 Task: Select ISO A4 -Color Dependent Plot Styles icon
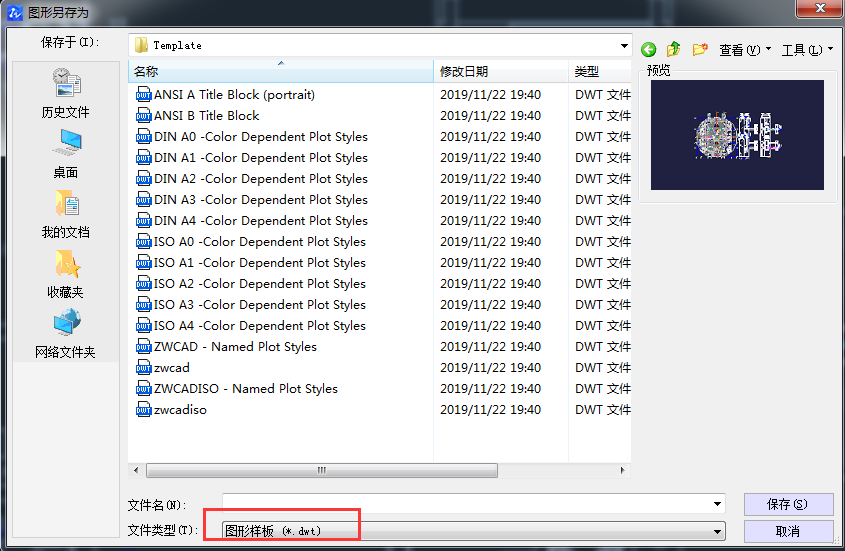pos(143,326)
